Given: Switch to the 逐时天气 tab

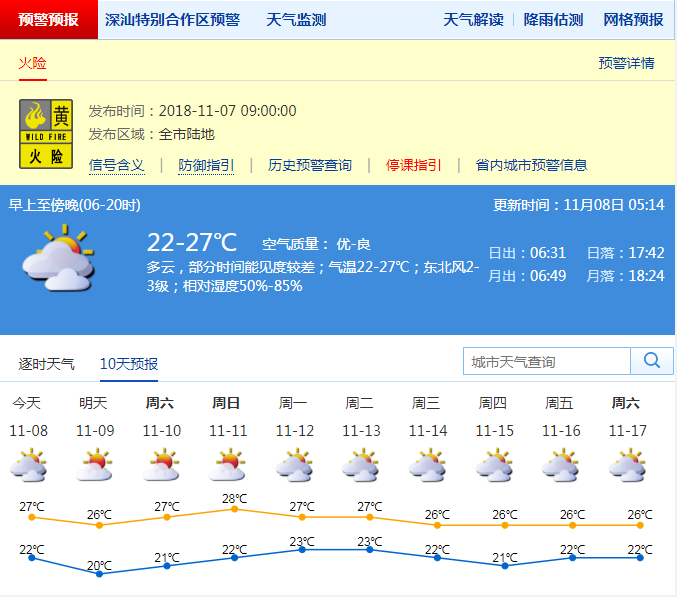Looking at the screenshot, I should click(x=47, y=364).
